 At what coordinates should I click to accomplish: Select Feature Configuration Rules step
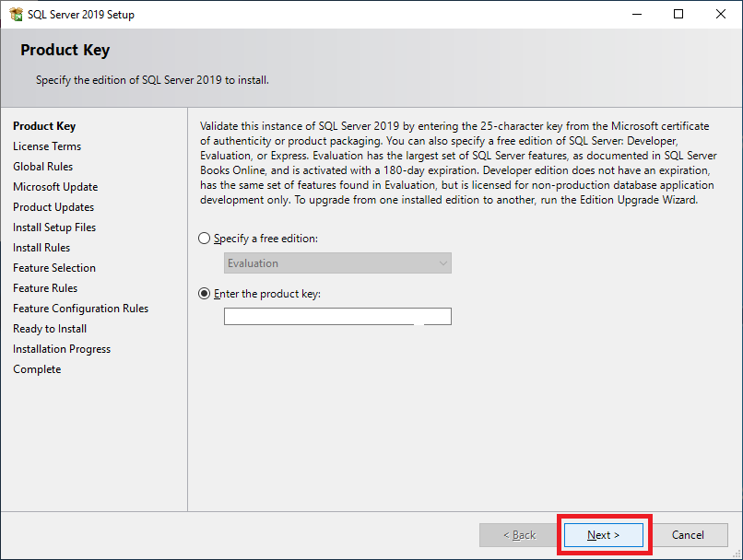coord(80,309)
